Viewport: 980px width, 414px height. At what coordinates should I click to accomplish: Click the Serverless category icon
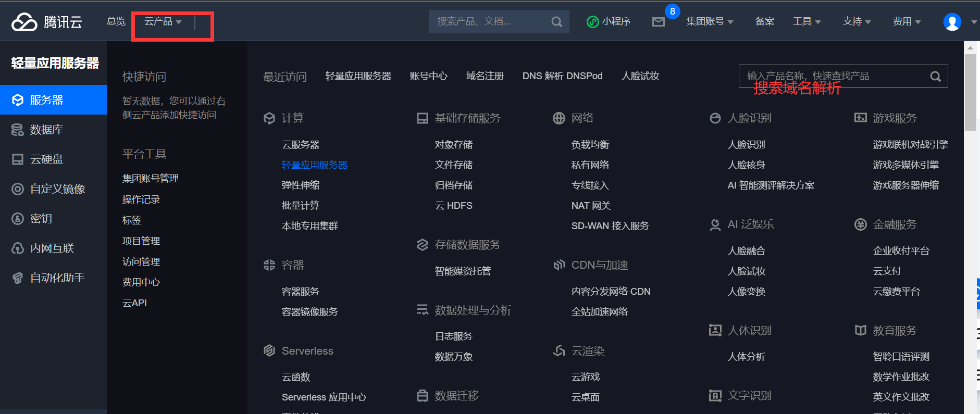coord(269,350)
